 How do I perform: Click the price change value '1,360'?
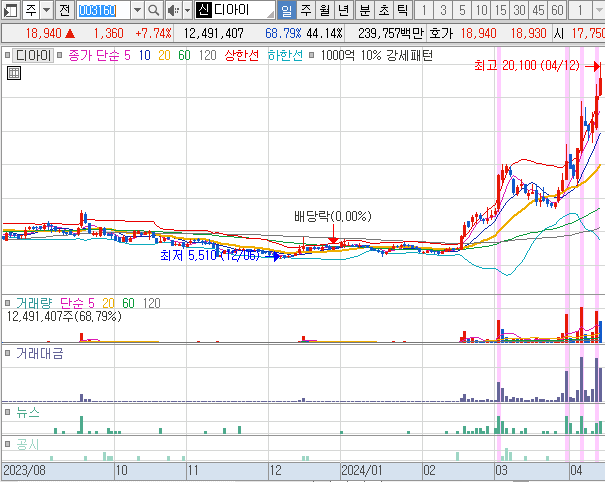(108, 34)
